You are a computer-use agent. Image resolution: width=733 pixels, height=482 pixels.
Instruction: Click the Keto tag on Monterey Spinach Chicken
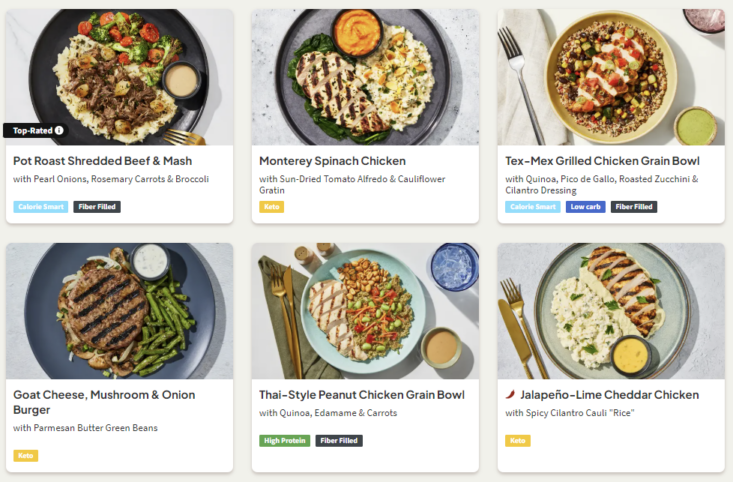[271, 207]
